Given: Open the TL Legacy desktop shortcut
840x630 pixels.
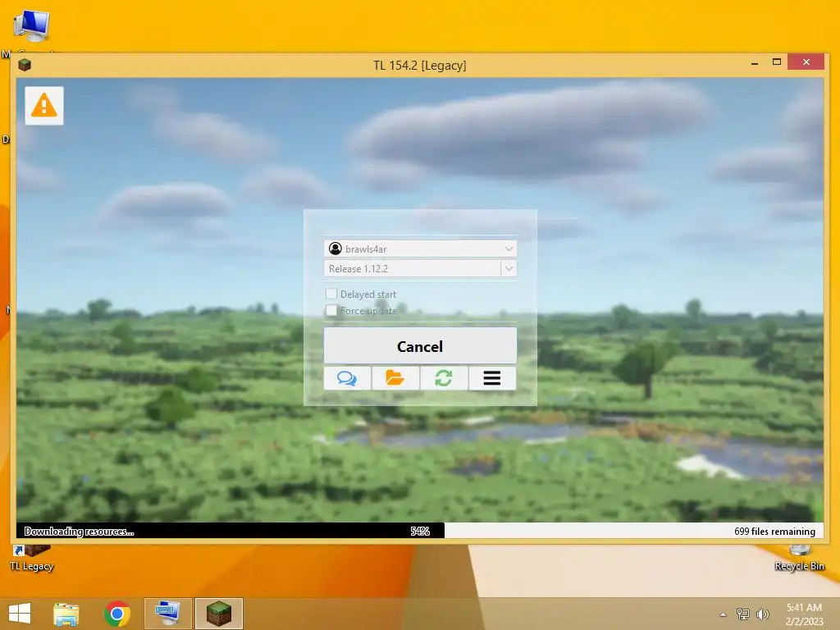Looking at the screenshot, I should click(x=32, y=557).
